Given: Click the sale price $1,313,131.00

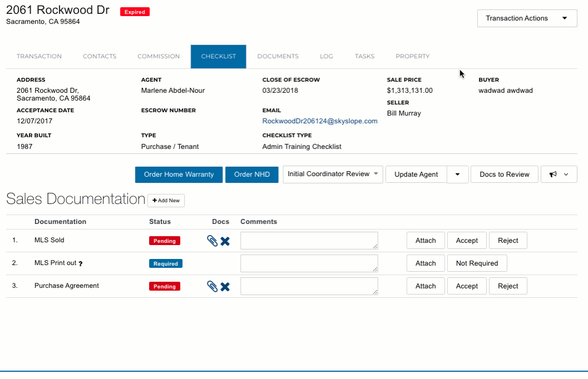Looking at the screenshot, I should tap(410, 90).
